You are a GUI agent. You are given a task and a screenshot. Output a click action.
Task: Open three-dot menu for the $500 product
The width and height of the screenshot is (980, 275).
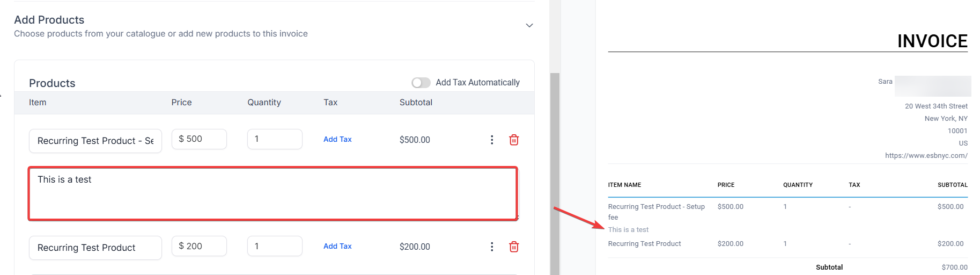[491, 140]
